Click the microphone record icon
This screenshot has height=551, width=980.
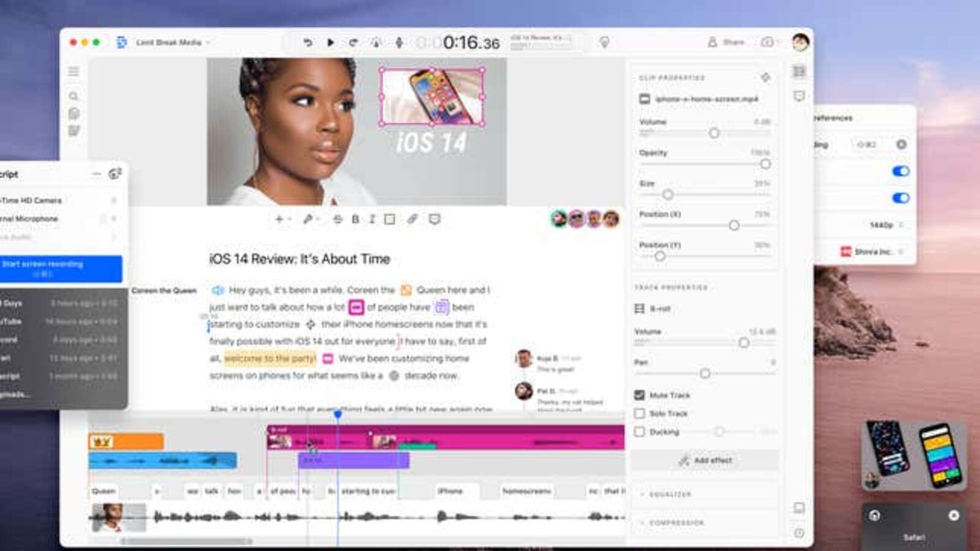click(x=399, y=42)
